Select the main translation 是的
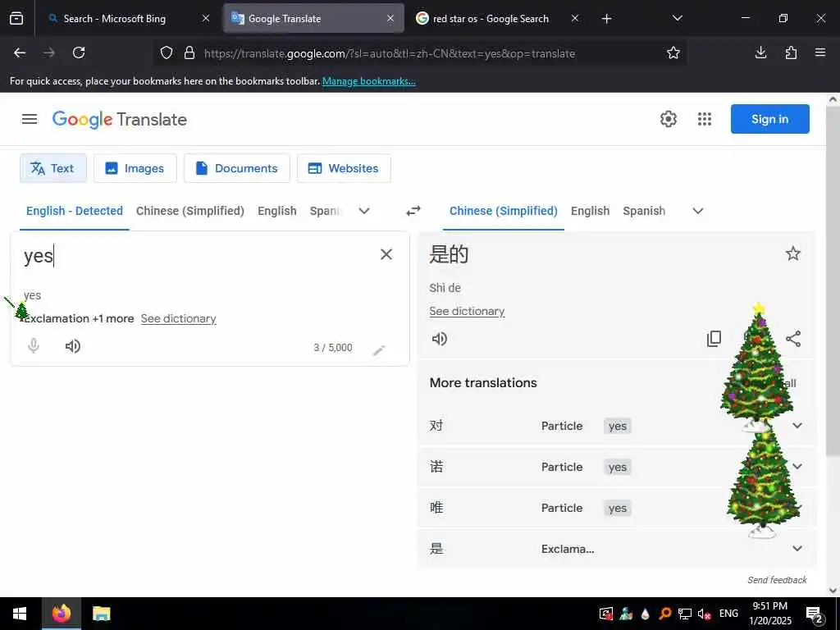 pyautogui.click(x=449, y=254)
